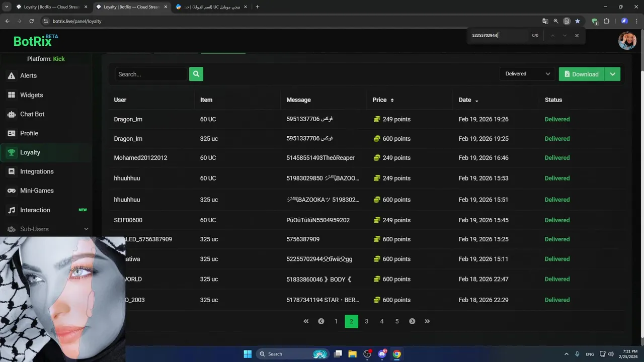The image size is (644, 362).
Task: Open a new browser tab
Action: 258,7
